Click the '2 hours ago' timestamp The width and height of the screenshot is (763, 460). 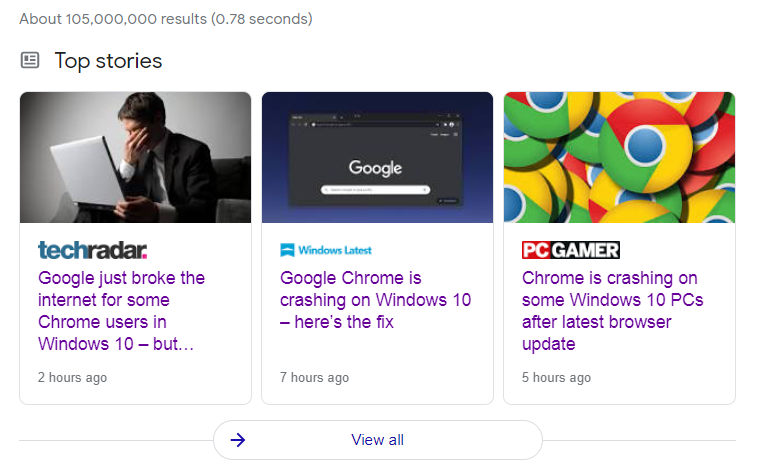point(73,377)
